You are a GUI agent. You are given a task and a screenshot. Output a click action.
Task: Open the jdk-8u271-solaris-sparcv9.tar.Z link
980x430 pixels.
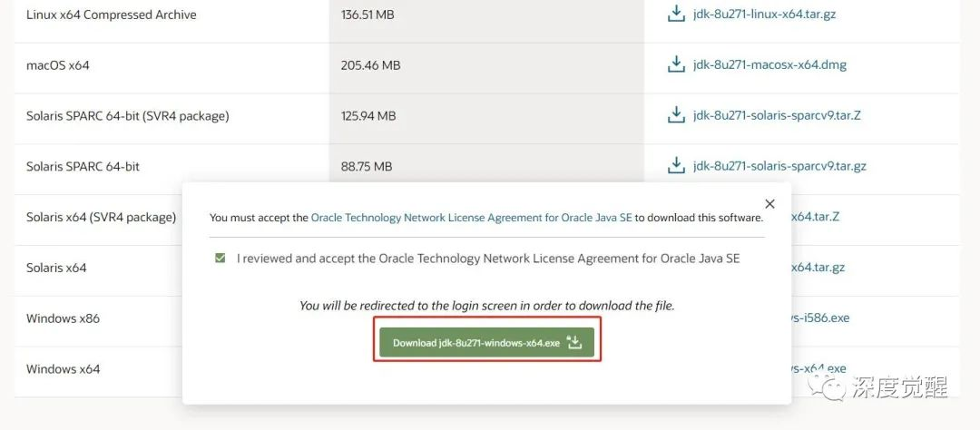pos(777,115)
